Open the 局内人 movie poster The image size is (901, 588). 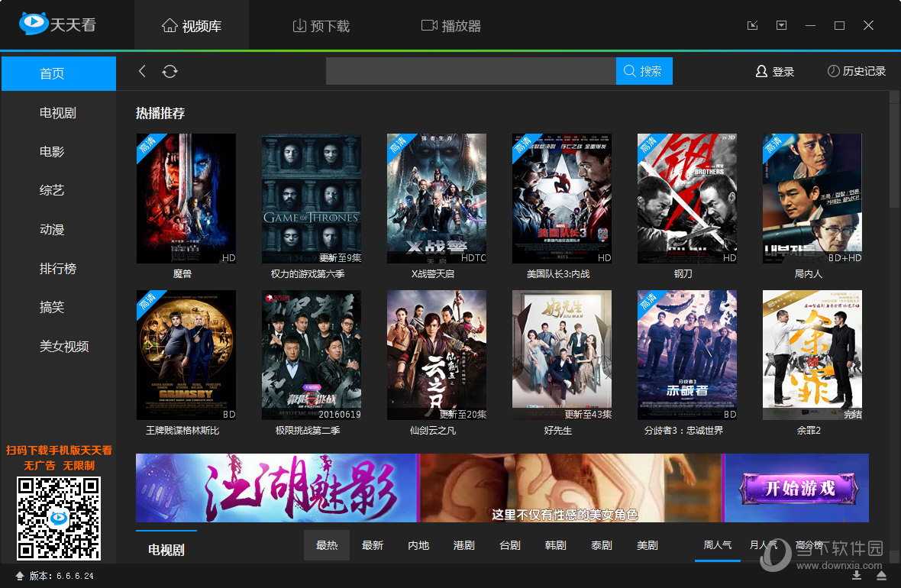(812, 199)
